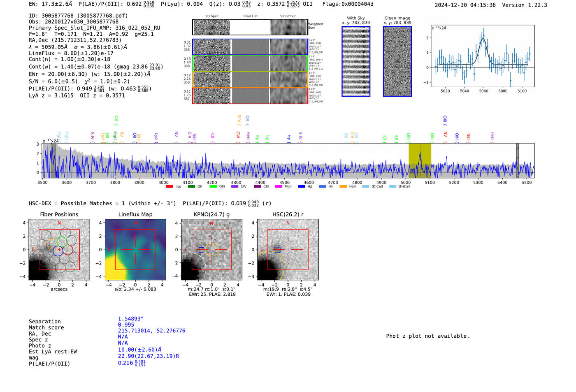Click the With Sky image panel
The image size is (576, 392).
coord(356,61)
